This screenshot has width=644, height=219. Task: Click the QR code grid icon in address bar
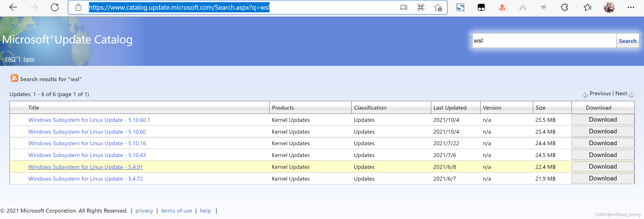pos(421,7)
